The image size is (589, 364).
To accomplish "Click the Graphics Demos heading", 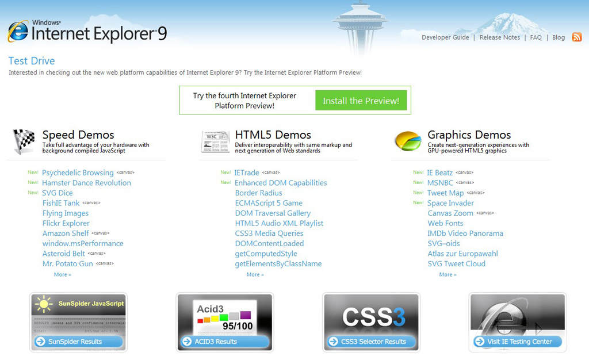I will pos(469,135).
